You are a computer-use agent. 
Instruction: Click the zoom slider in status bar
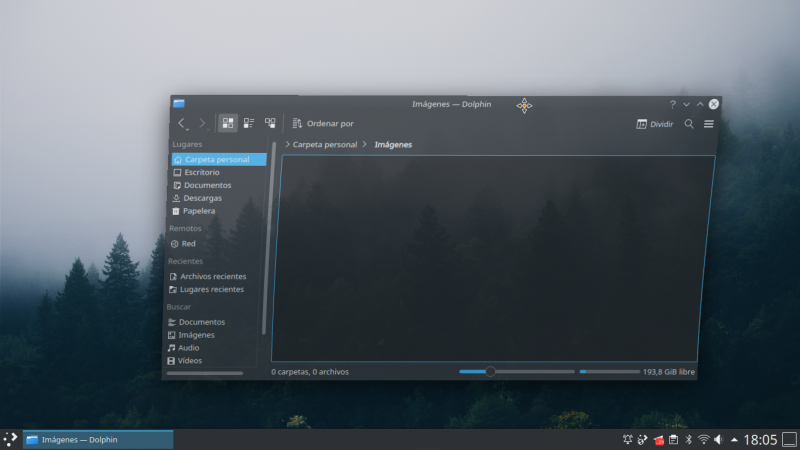[490, 372]
